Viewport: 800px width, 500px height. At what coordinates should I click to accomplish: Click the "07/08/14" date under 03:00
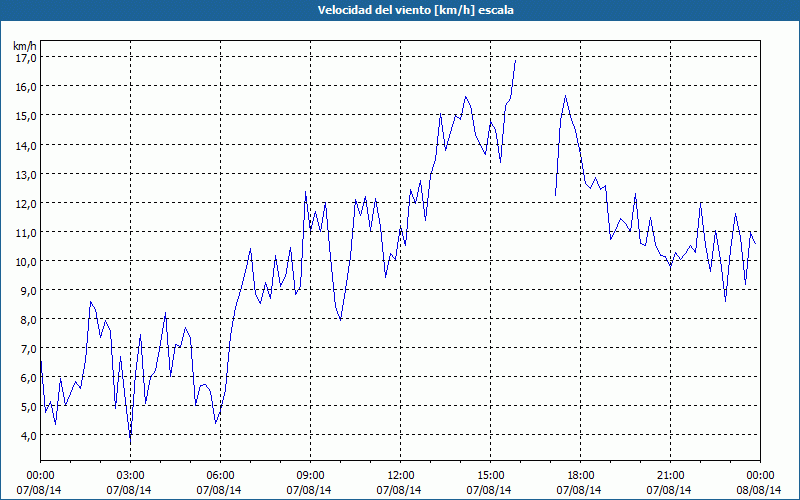129,490
